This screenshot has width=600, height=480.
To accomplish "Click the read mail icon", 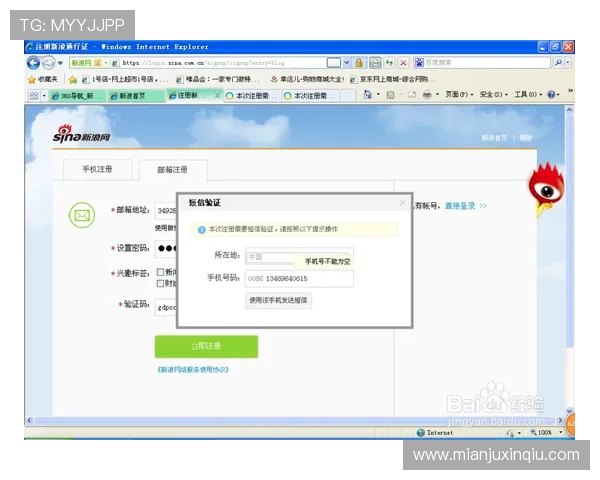I will click(412, 95).
